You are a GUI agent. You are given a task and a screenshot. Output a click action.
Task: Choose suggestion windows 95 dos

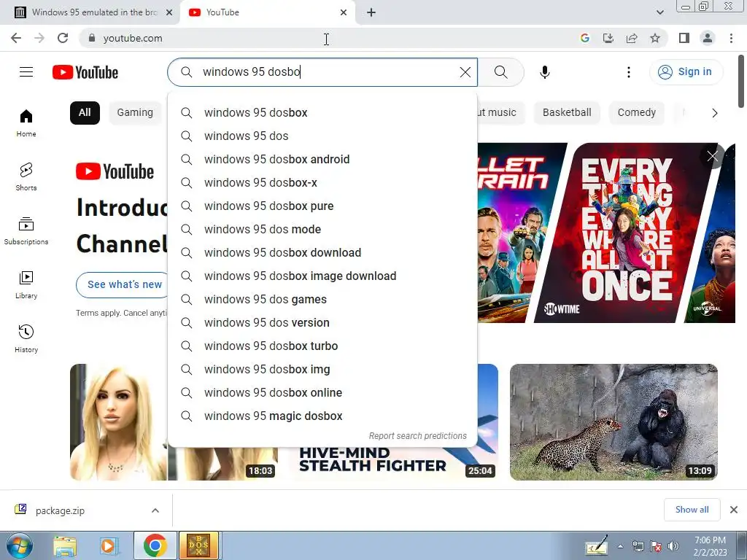322,136
